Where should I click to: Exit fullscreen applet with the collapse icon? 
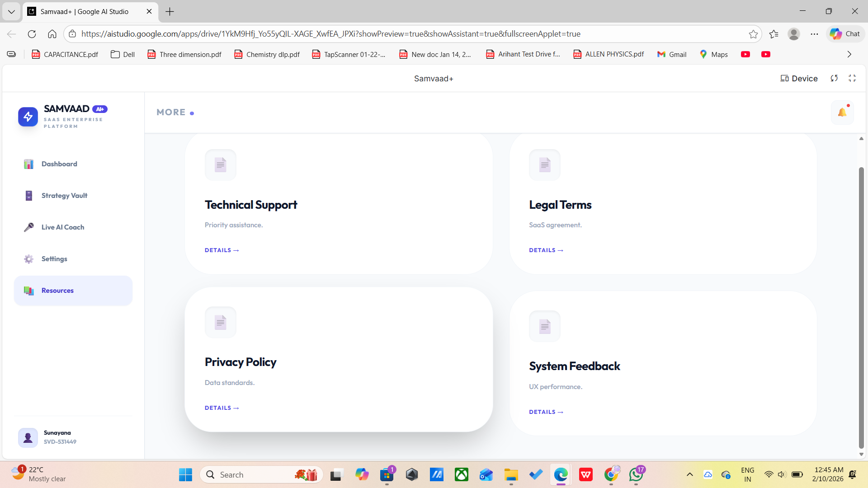[852, 78]
